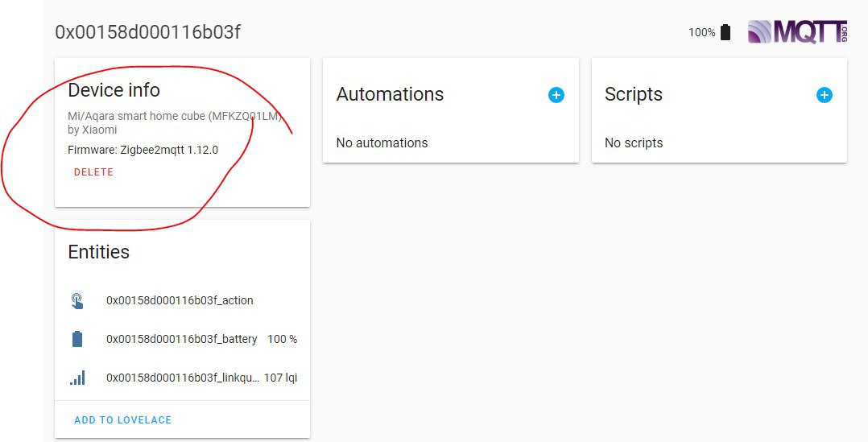Click the Device info heading

coord(114,90)
